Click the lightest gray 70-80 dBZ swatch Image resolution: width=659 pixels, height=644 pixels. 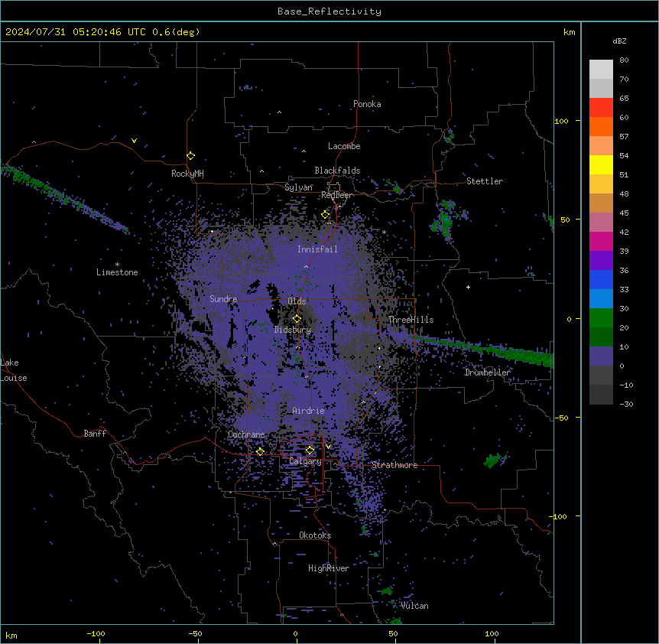pos(601,70)
